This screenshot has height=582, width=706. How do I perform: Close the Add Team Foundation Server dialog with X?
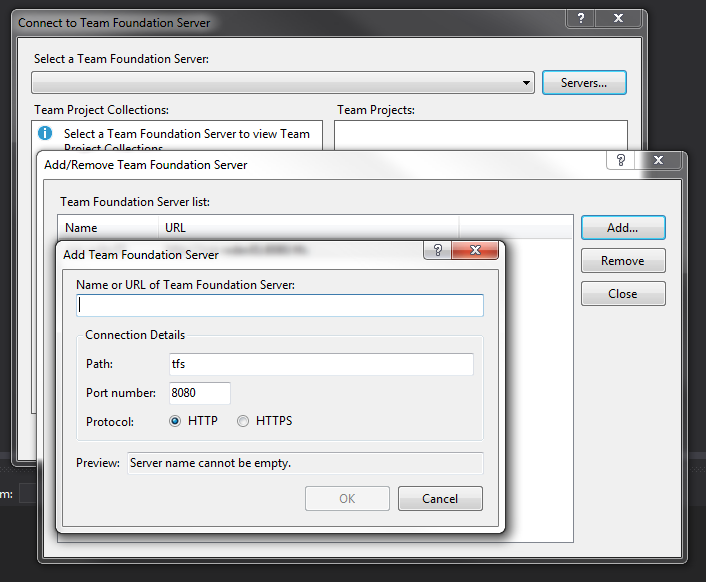pos(474,251)
